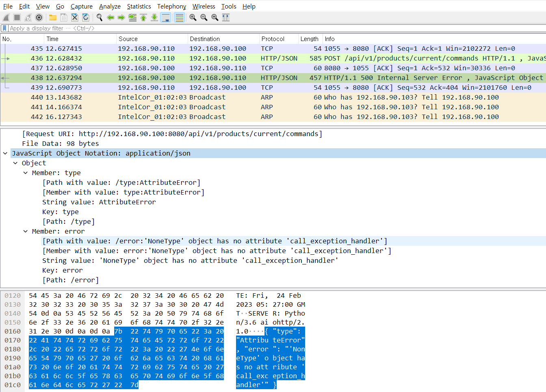
Task: Collapse the Object tree node
Action: click(15, 163)
